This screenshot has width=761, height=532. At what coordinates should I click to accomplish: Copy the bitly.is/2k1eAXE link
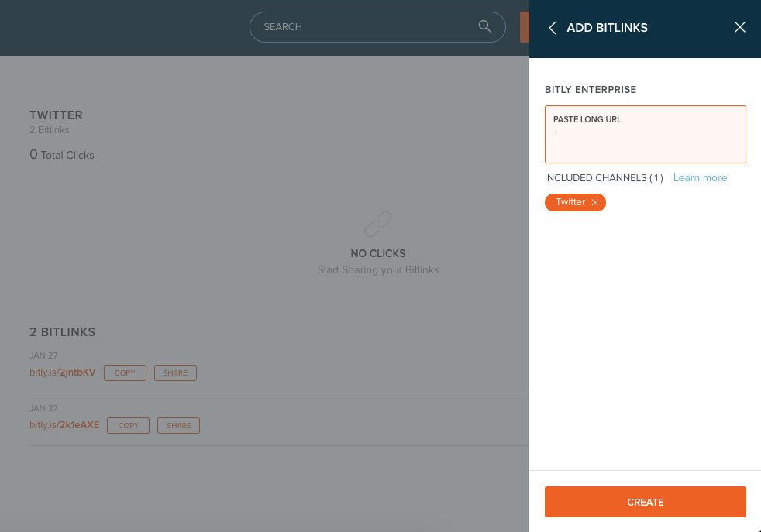pyautogui.click(x=128, y=425)
